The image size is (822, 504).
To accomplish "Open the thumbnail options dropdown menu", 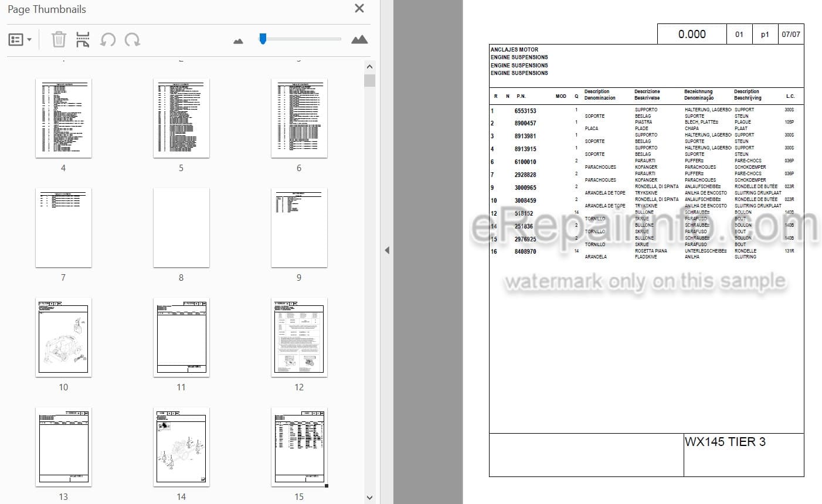I will [x=20, y=40].
